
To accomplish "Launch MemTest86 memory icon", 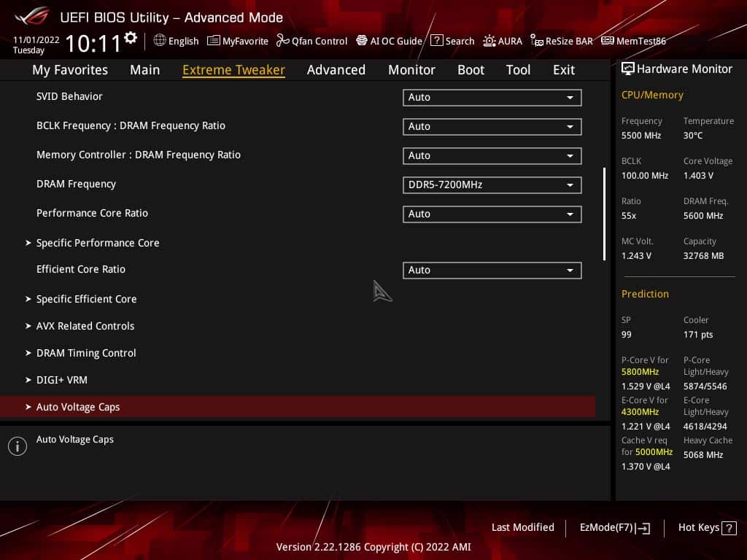I will click(x=608, y=41).
